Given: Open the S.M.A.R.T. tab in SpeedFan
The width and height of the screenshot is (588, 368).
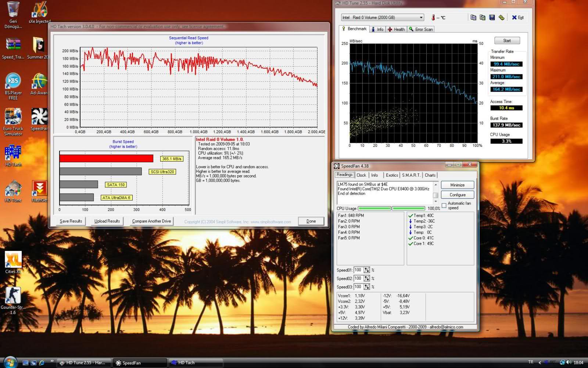Looking at the screenshot, I should click(x=411, y=175).
